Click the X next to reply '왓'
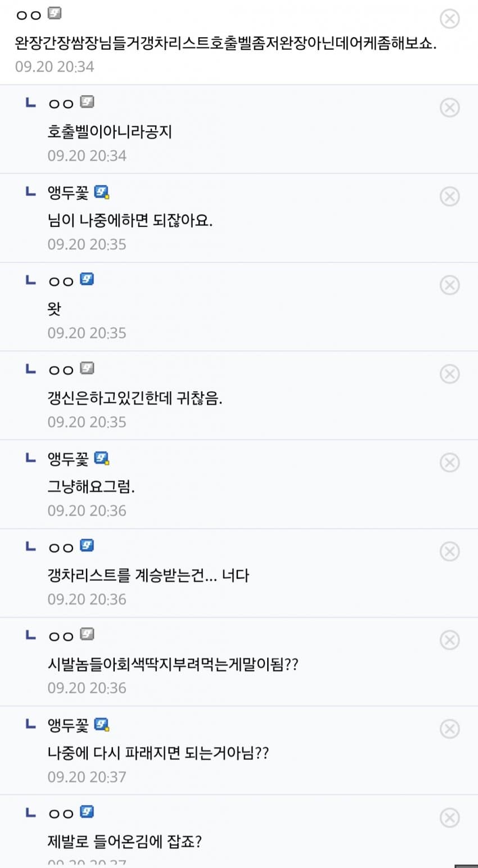 point(449,285)
